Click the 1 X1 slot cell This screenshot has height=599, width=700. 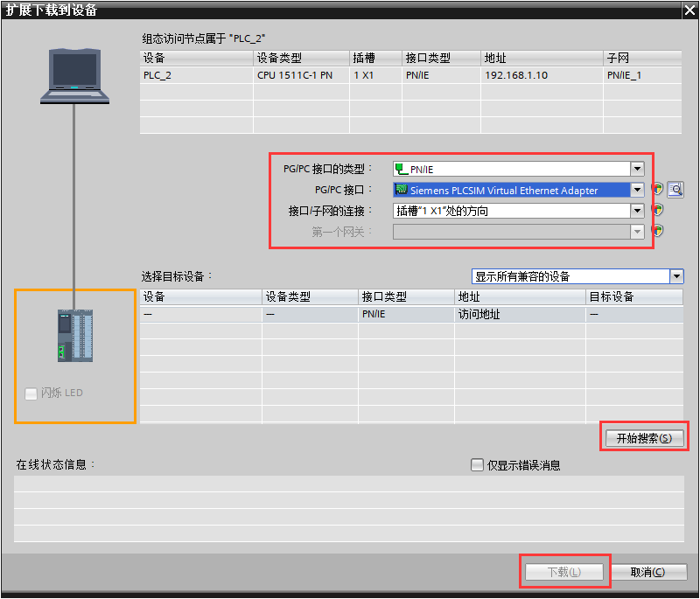coord(375,75)
